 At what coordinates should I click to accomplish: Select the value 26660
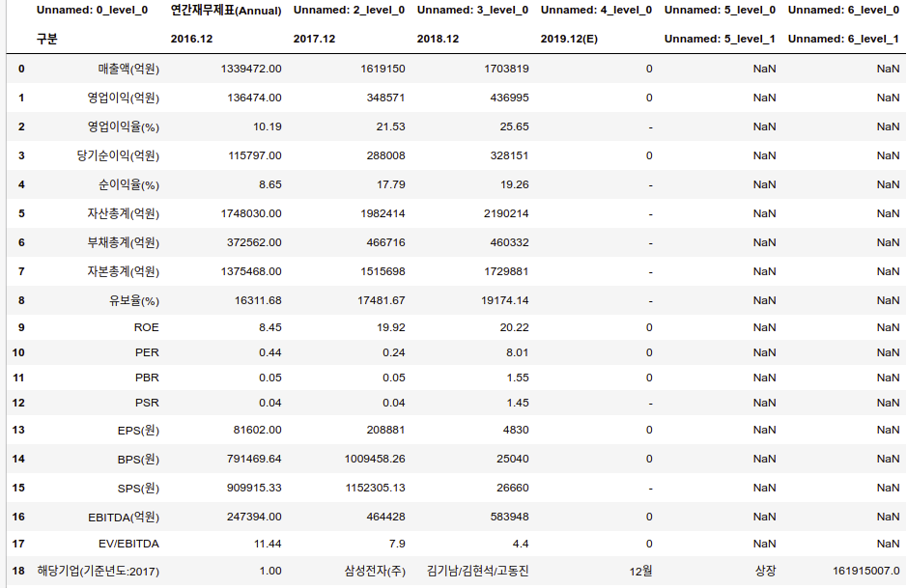point(513,488)
